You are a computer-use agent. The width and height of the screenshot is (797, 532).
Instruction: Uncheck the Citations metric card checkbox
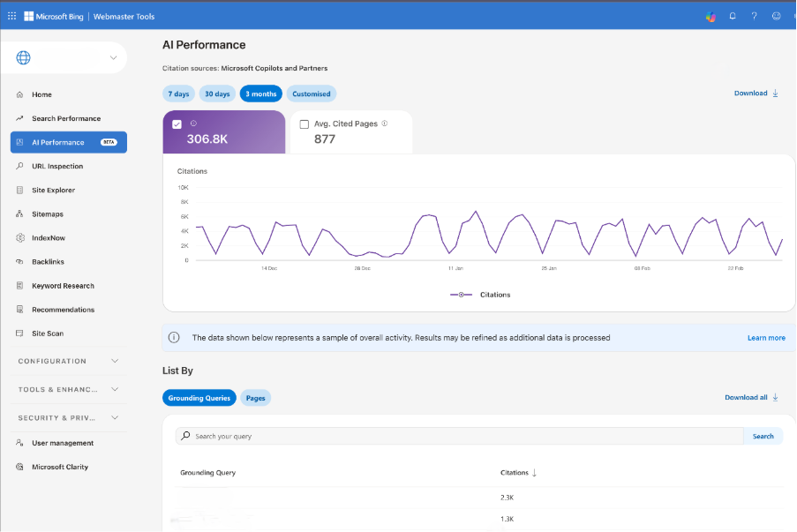177,124
